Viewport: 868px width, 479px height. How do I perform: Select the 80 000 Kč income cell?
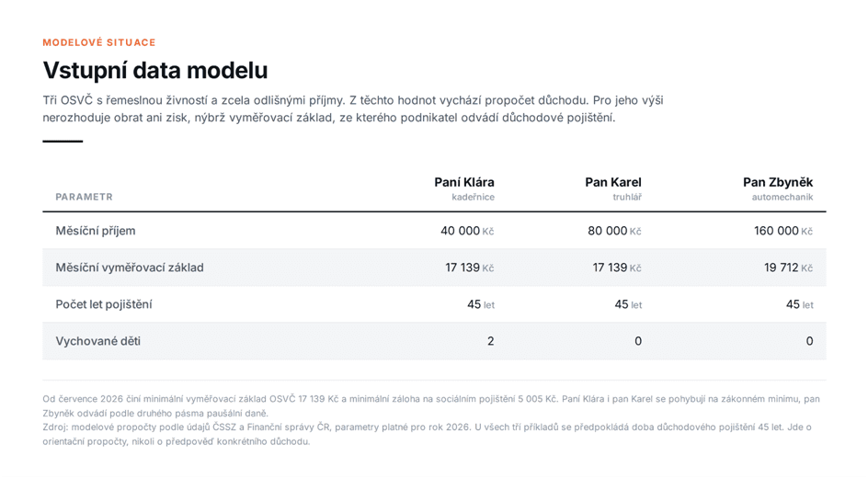point(614,231)
